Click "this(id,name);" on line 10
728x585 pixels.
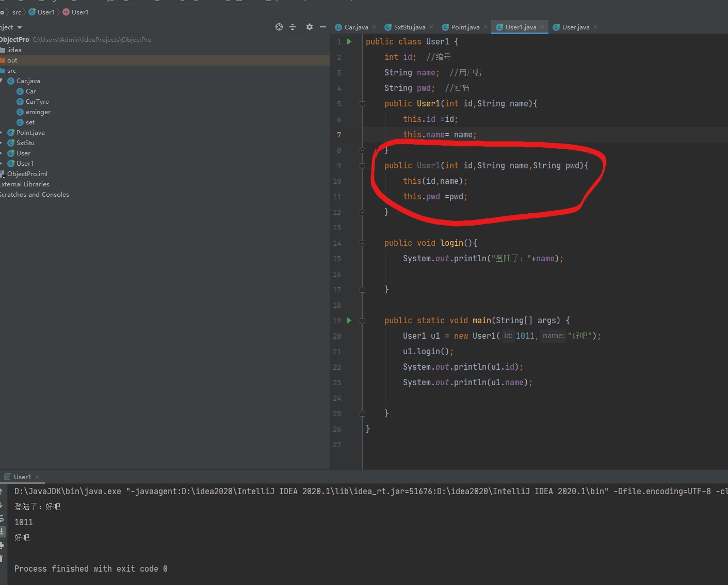[435, 181]
